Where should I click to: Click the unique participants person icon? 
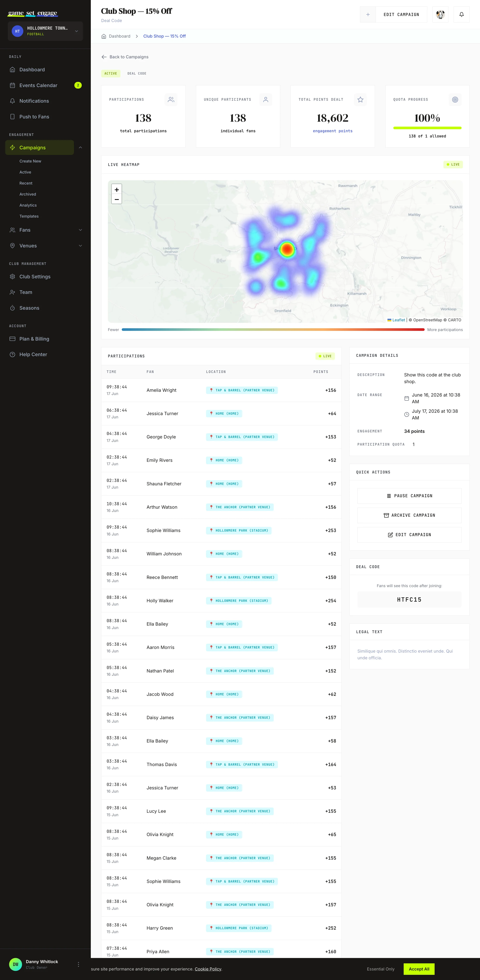pyautogui.click(x=266, y=100)
